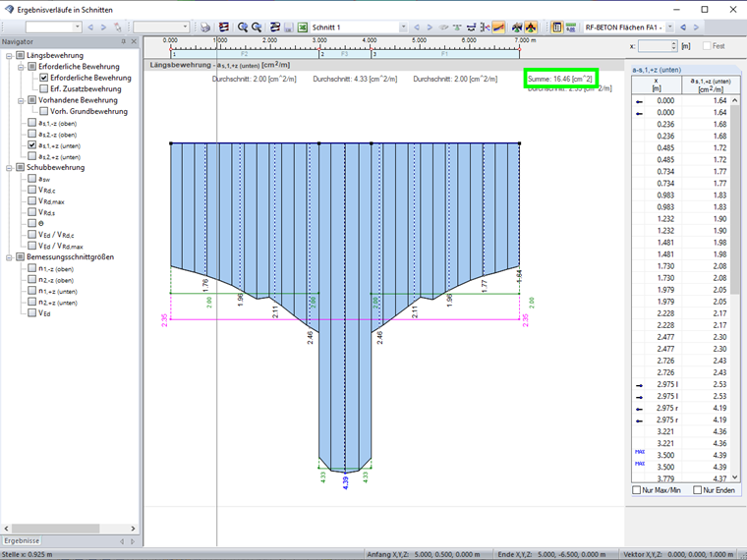Click the print icon in toolbar

[205, 28]
